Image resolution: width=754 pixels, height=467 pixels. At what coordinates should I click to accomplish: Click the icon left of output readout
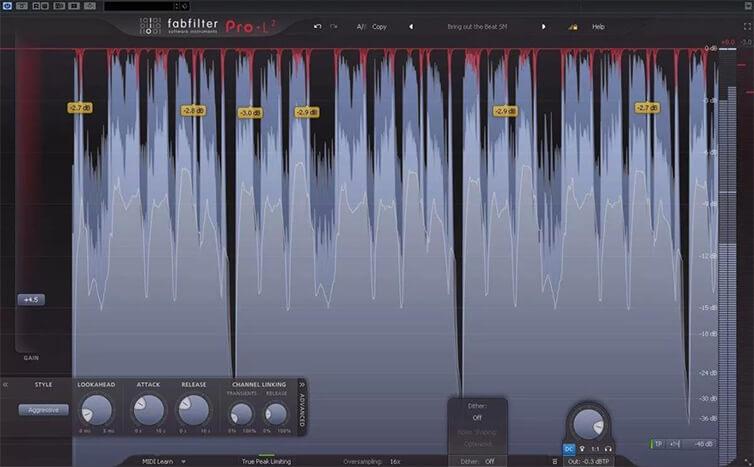tap(555, 461)
